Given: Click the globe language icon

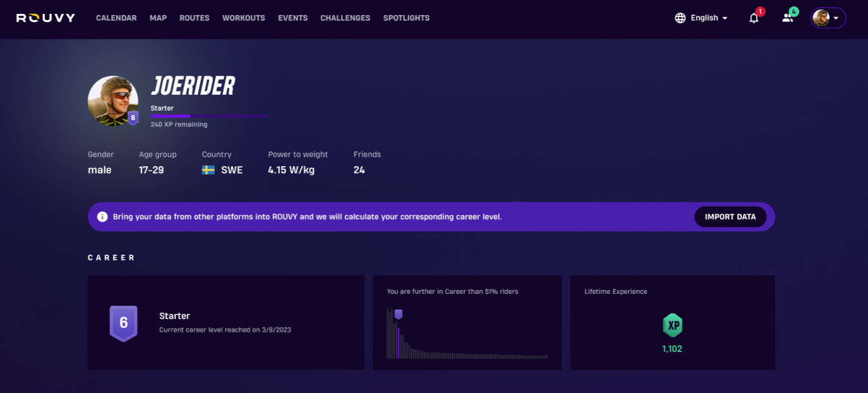Looking at the screenshot, I should [680, 18].
